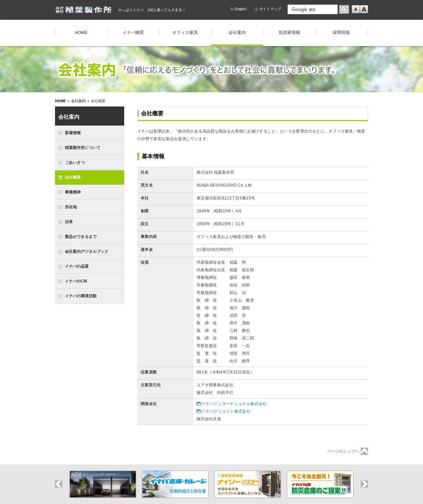
Task: Go to previous banner with left arrow
Action: [59, 484]
